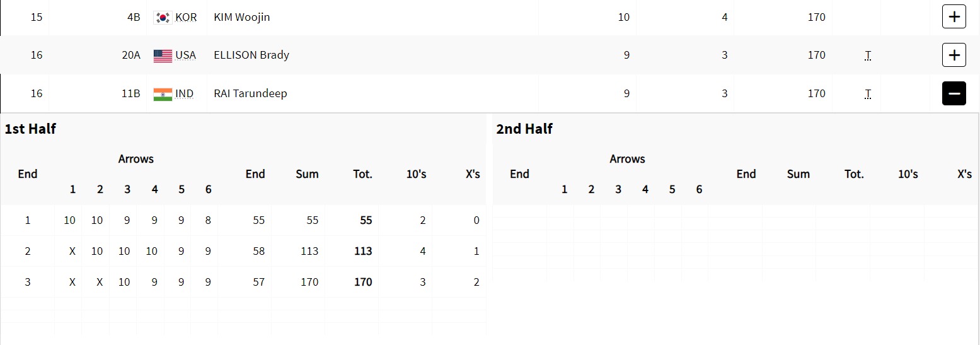Select athlete name ELLISON Brady

[x=251, y=55]
